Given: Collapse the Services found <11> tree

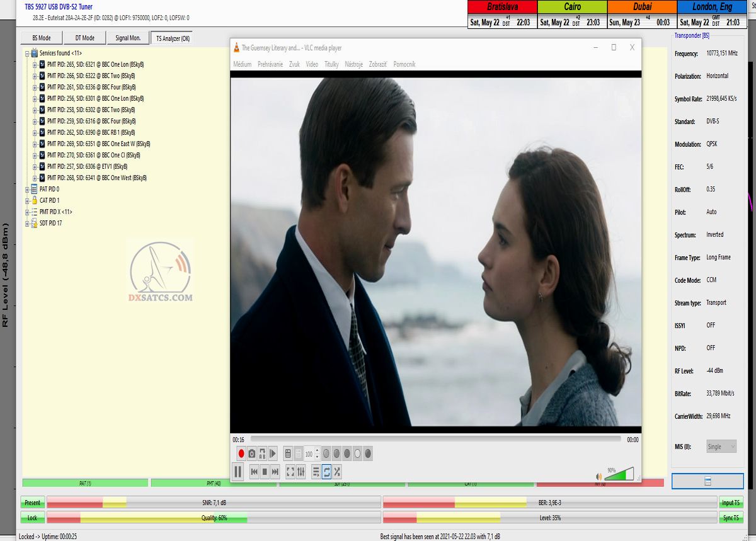Looking at the screenshot, I should [27, 54].
